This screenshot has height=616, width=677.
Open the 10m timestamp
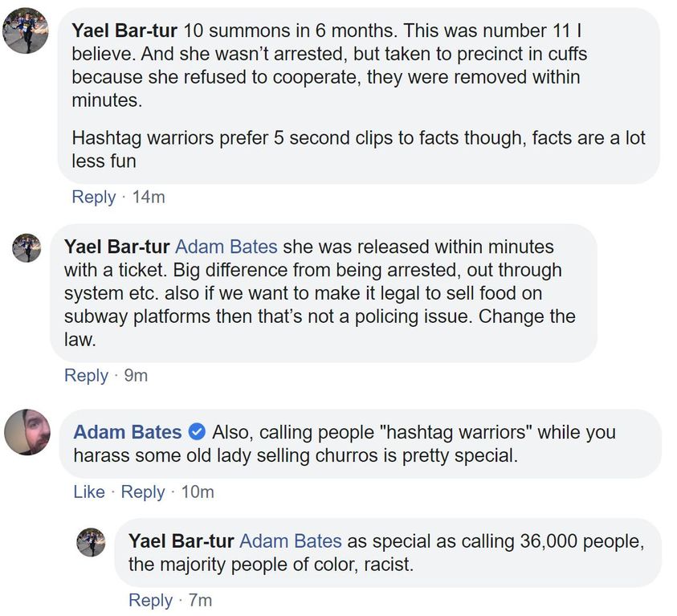[198, 492]
